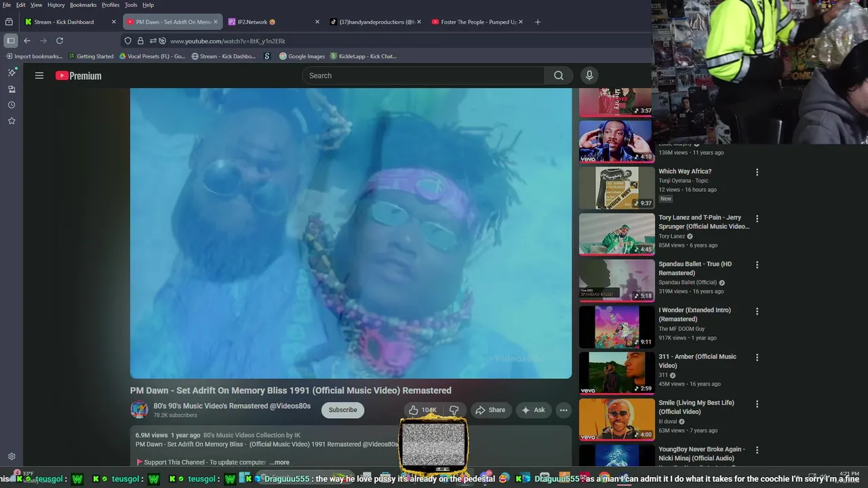
Task: Open the History menu
Action: 56,5
